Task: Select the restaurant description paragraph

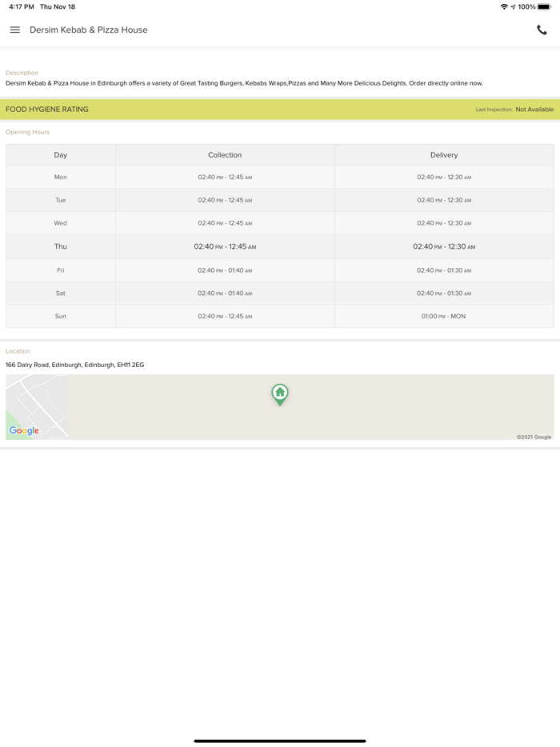Action: pos(244,83)
